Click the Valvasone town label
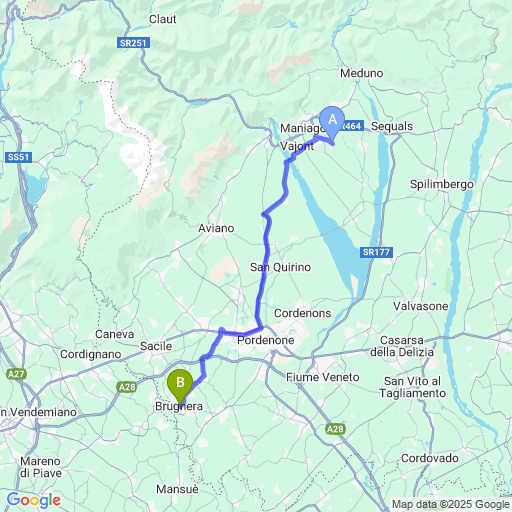512x512 pixels. [421, 306]
